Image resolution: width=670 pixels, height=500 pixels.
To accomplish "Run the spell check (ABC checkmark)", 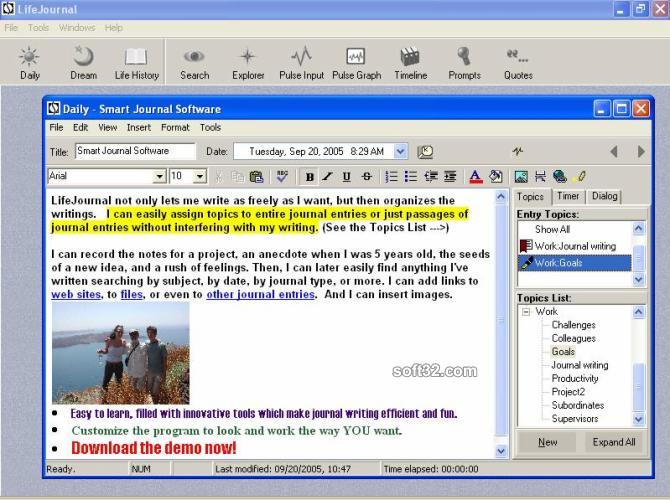I will pos(282,176).
